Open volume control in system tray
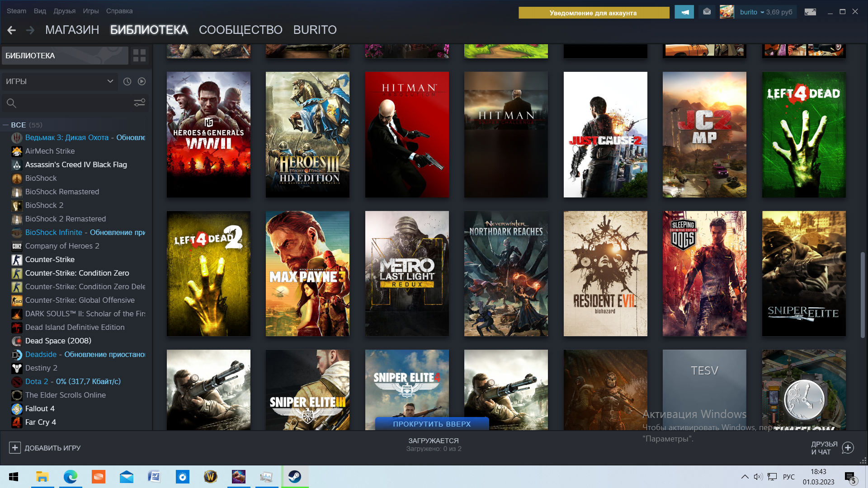868x488 pixels. tap(758, 477)
